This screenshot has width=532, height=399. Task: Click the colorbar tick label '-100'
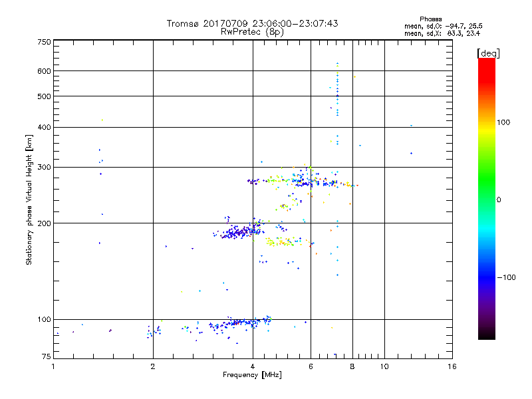506,277
